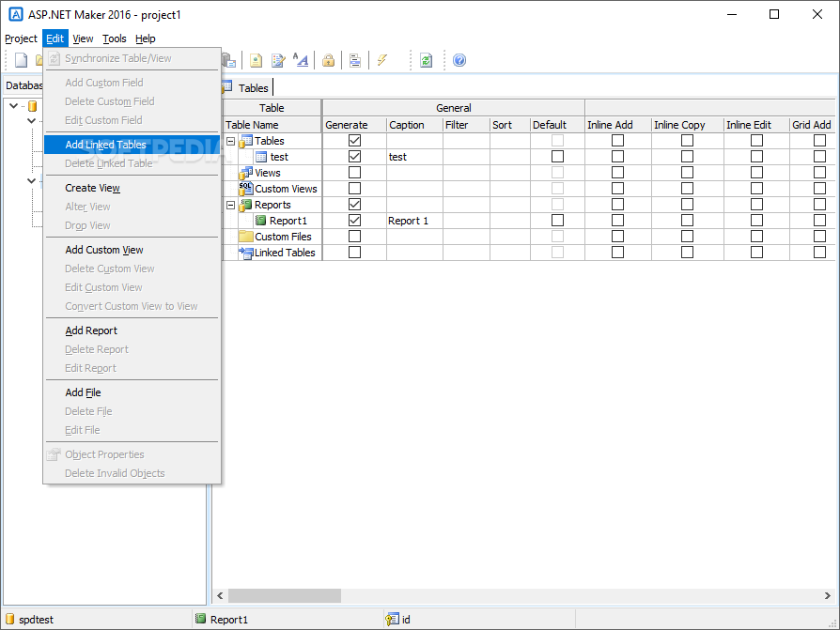Open security settings padlock icon
The image size is (840, 630).
coord(329,60)
